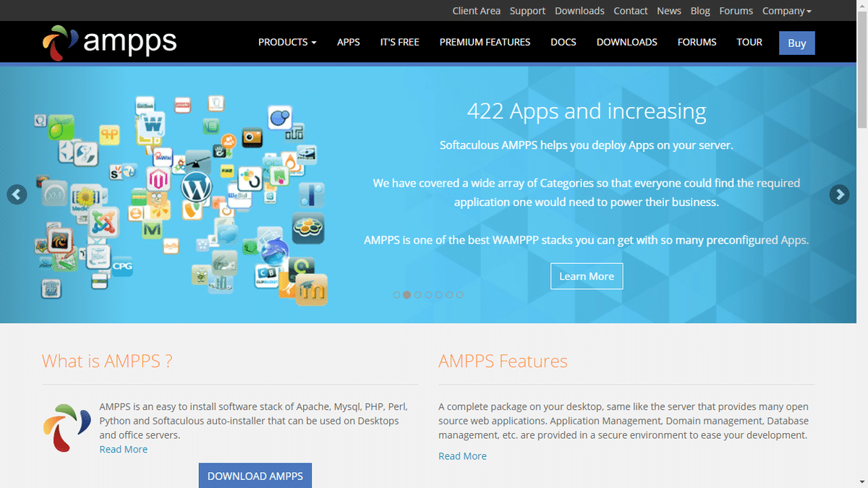
Task: Select the seventh carousel slide dot
Action: coord(459,295)
